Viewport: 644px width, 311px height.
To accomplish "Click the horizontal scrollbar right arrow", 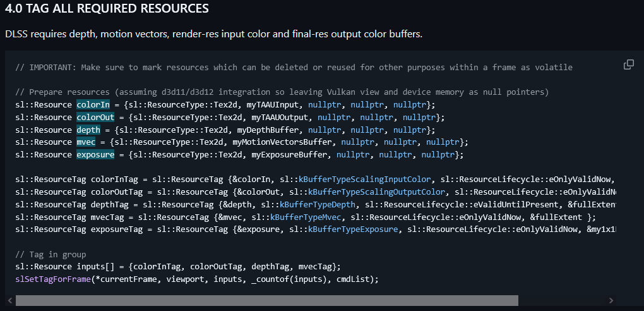I will (x=611, y=300).
